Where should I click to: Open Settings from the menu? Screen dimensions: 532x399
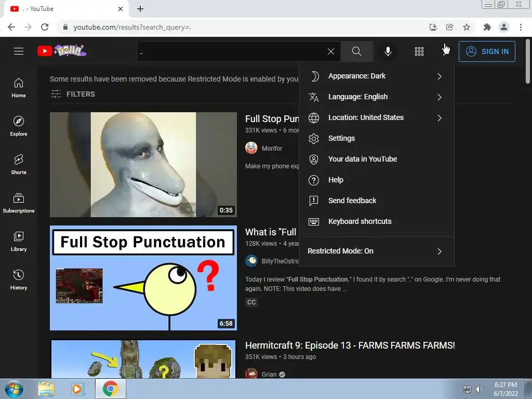(377, 138)
